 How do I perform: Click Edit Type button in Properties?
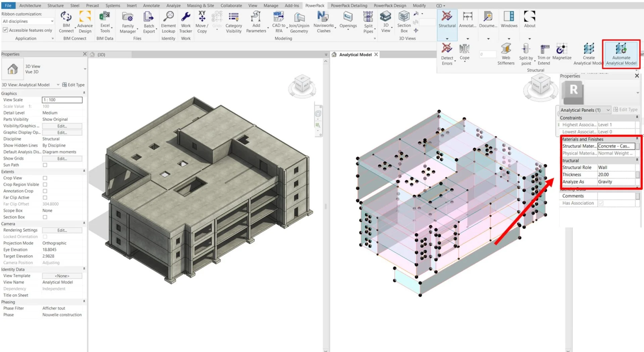coord(73,85)
